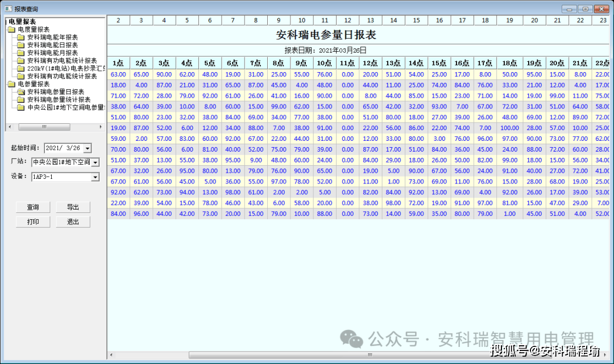Image resolution: width=614 pixels, height=364 pixels.
Task: Click the 9点 hour header cell
Action: point(301,63)
